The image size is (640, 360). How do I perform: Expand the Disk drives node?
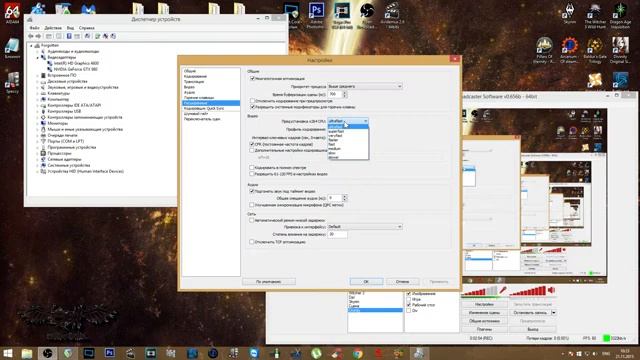(38, 81)
